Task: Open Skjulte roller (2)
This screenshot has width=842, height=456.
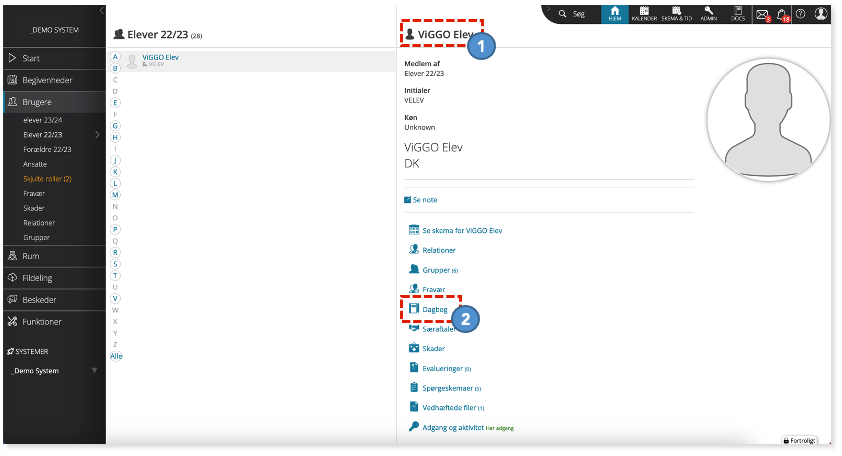Action: point(47,179)
